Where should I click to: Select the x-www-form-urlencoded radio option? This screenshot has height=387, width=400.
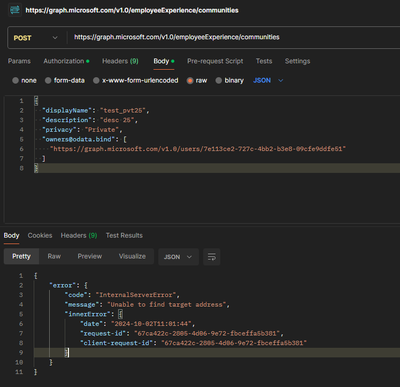[x=136, y=80]
